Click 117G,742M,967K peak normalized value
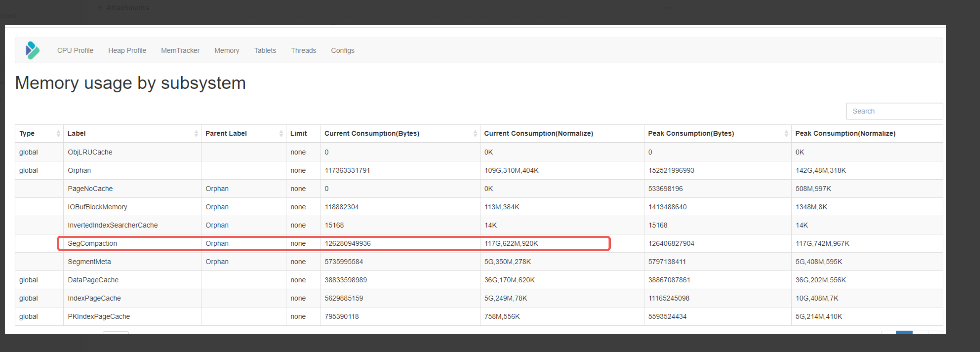 [x=822, y=243]
